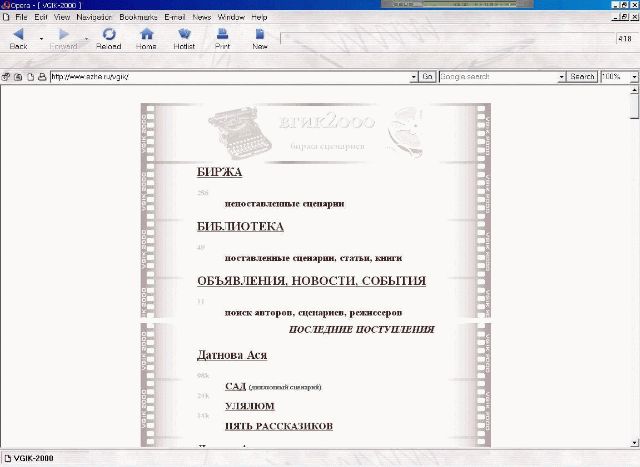Click the document icon in the menu bar
This screenshot has height=467, width=640.
6,17
